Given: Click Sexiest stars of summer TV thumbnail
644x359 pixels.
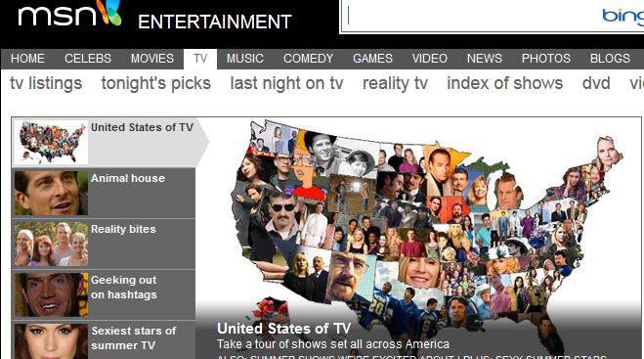Looking at the screenshot, I should (51, 341).
